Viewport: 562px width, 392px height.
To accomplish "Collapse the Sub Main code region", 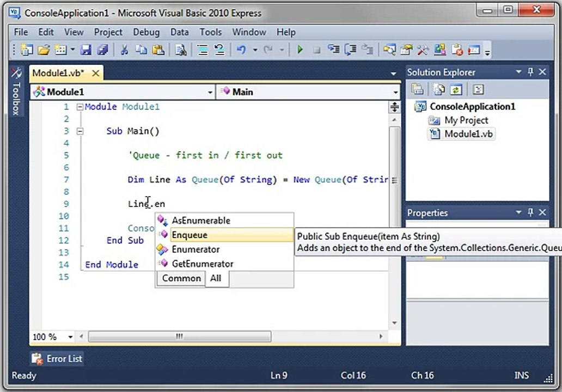I will tap(80, 131).
